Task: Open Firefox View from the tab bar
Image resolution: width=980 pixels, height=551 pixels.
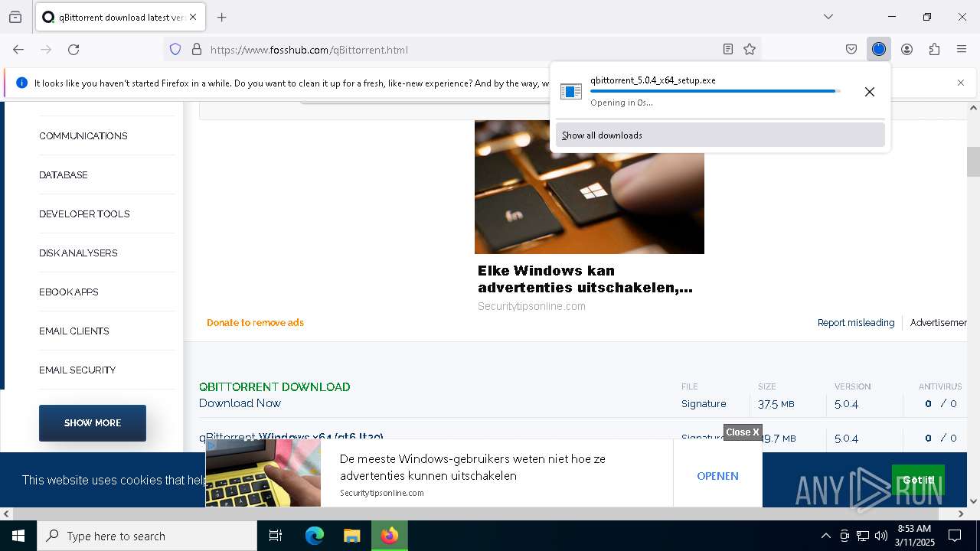Action: [15, 17]
